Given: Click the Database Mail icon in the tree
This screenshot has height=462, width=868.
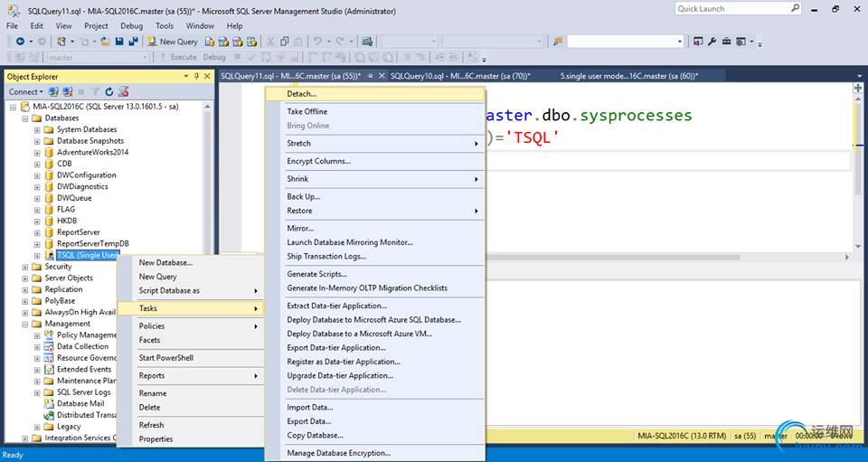Looking at the screenshot, I should point(49,404).
